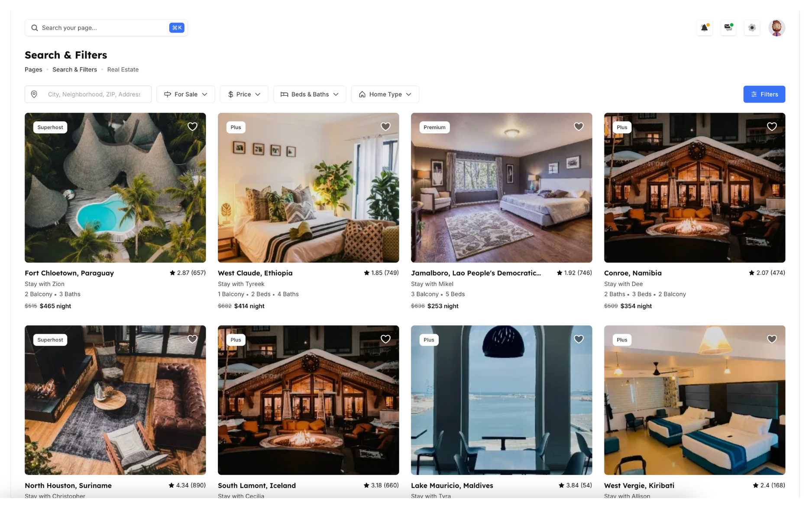
Task: Open the West Vergie, Kiribati title
Action: pos(639,486)
